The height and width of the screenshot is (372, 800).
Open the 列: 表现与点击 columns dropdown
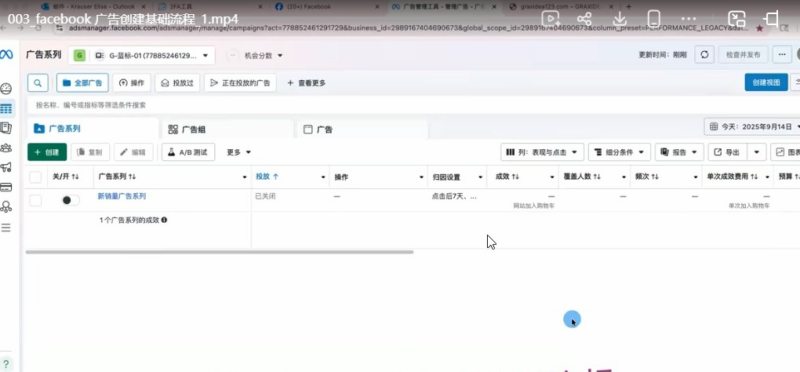[542, 152]
